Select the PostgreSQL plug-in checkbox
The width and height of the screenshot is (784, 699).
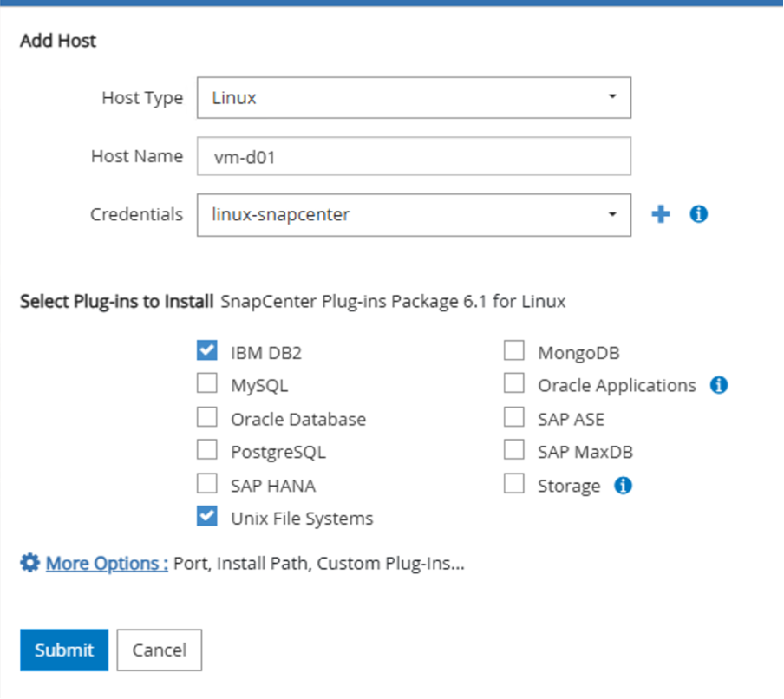pos(207,451)
